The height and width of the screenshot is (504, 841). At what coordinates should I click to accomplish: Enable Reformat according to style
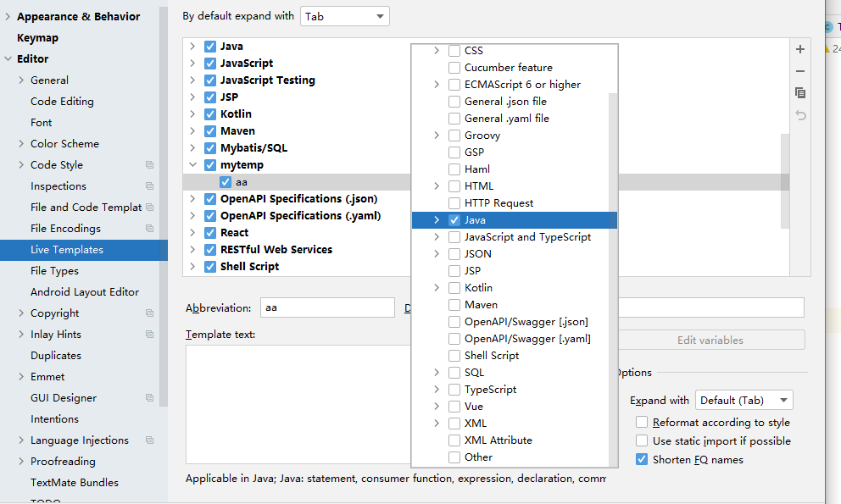(x=642, y=423)
